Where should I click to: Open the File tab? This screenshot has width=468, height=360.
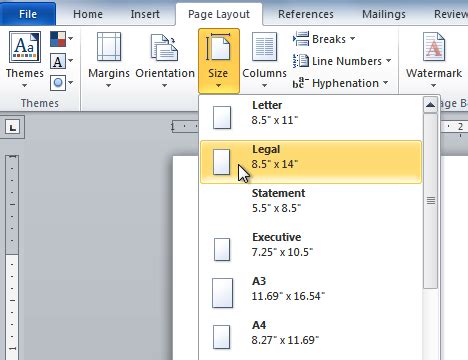pyautogui.click(x=28, y=14)
